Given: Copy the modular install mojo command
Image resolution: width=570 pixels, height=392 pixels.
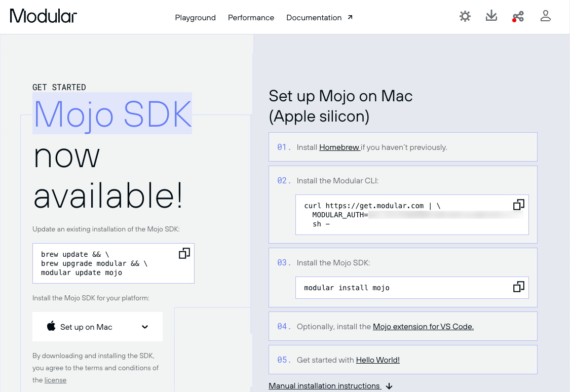Looking at the screenshot, I should [x=518, y=287].
